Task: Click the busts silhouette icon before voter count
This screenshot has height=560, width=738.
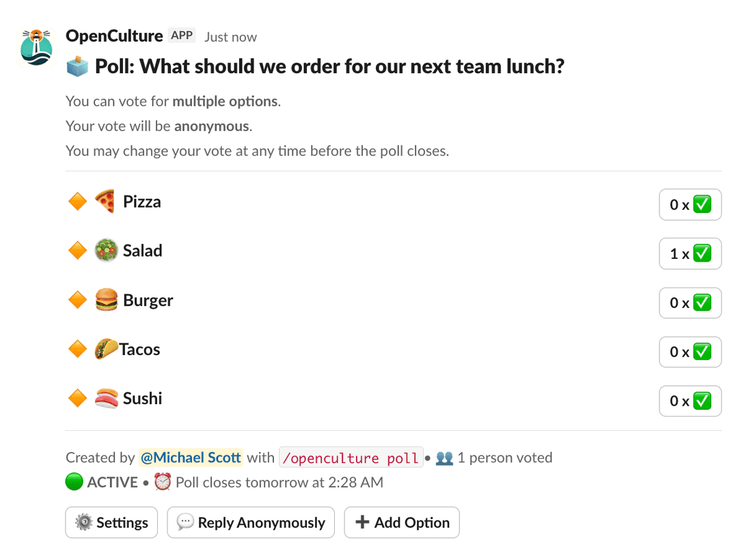Action: [x=445, y=458]
